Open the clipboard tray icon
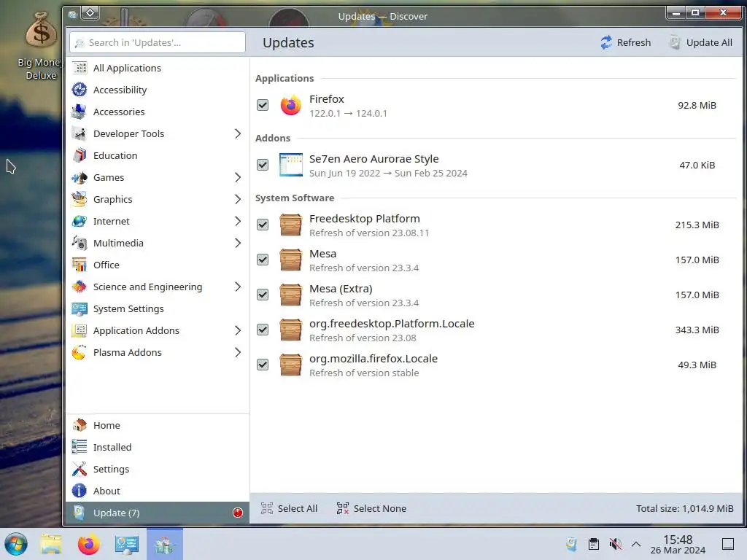Screen dimensions: 747x560 pos(594,544)
